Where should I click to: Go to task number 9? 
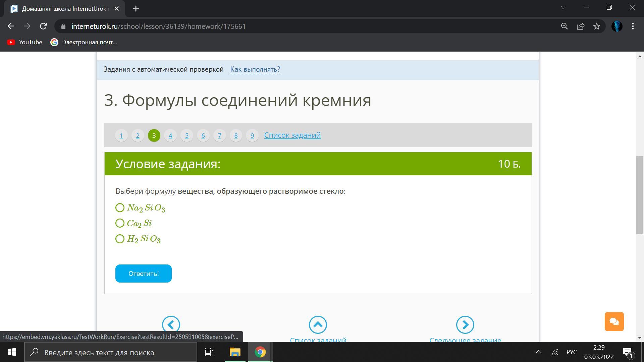point(252,135)
